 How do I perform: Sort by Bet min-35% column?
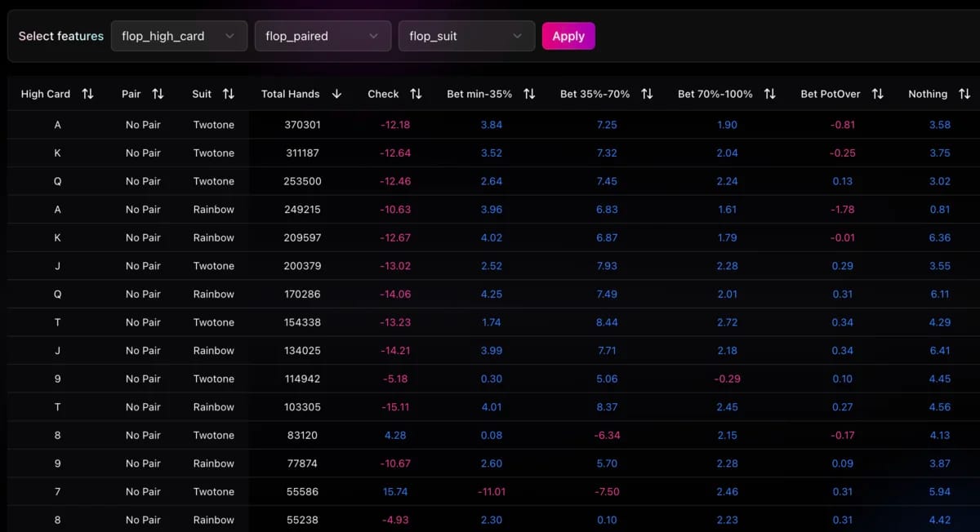[x=529, y=94]
